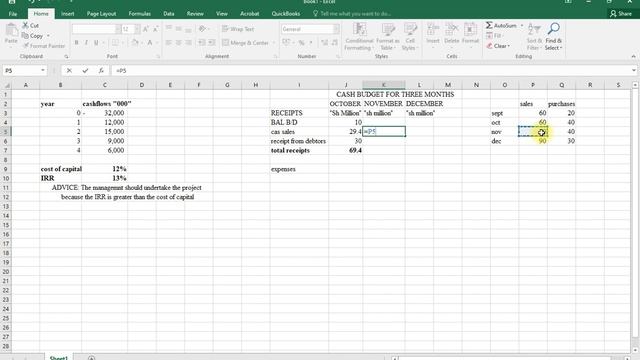Click the Insert Function fx icon

point(101,71)
